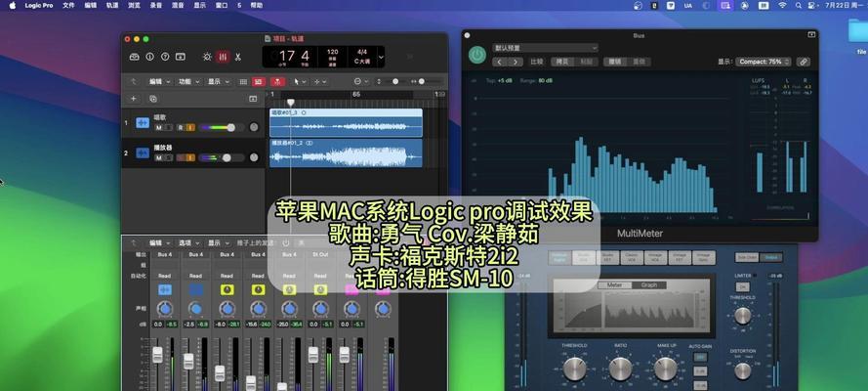
Task: Click 拷贝 button in MultiMeter header
Action: 561,62
